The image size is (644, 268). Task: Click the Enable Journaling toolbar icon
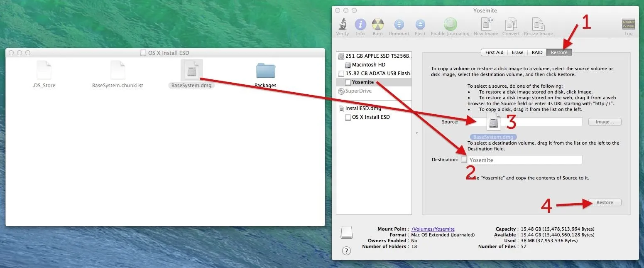click(x=450, y=24)
